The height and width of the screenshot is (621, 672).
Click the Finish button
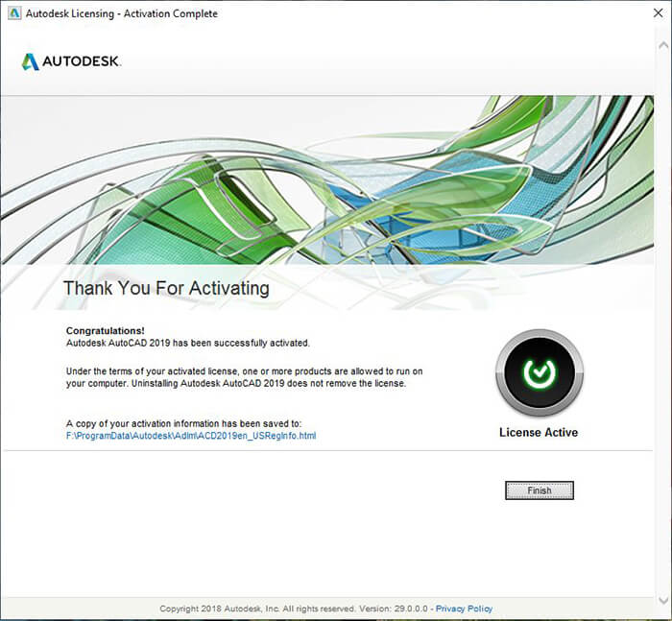(540, 490)
